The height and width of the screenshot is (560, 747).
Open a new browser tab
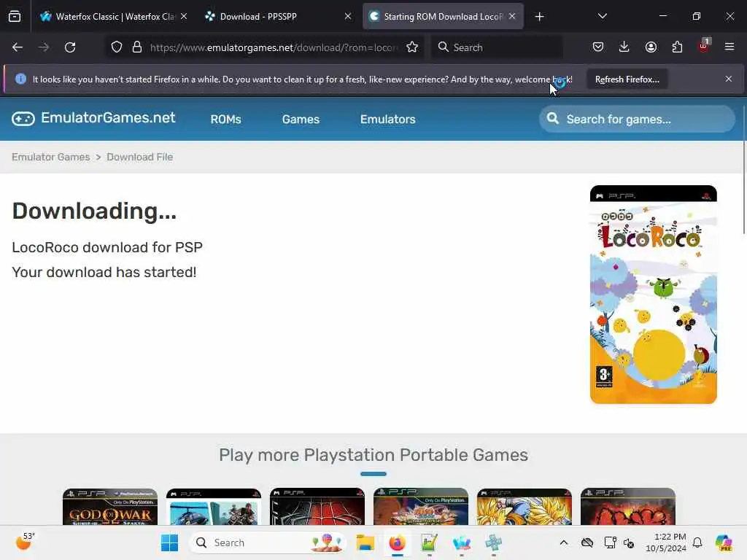539,17
